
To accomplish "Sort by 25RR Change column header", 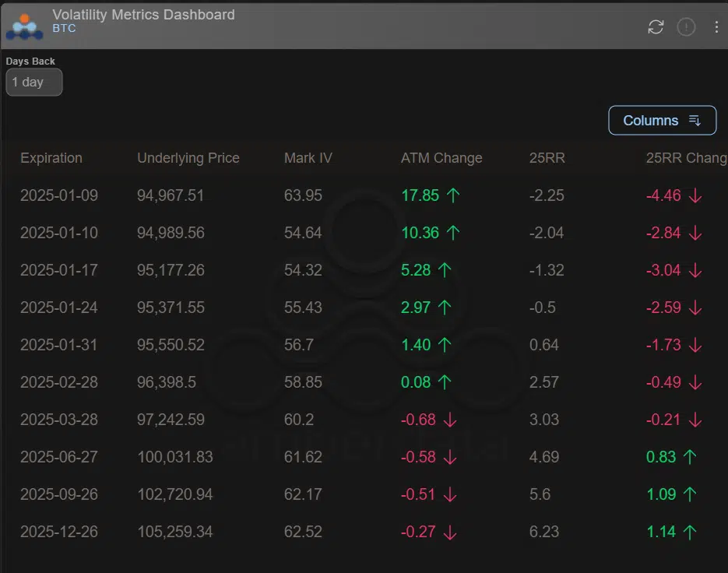I will [x=687, y=158].
